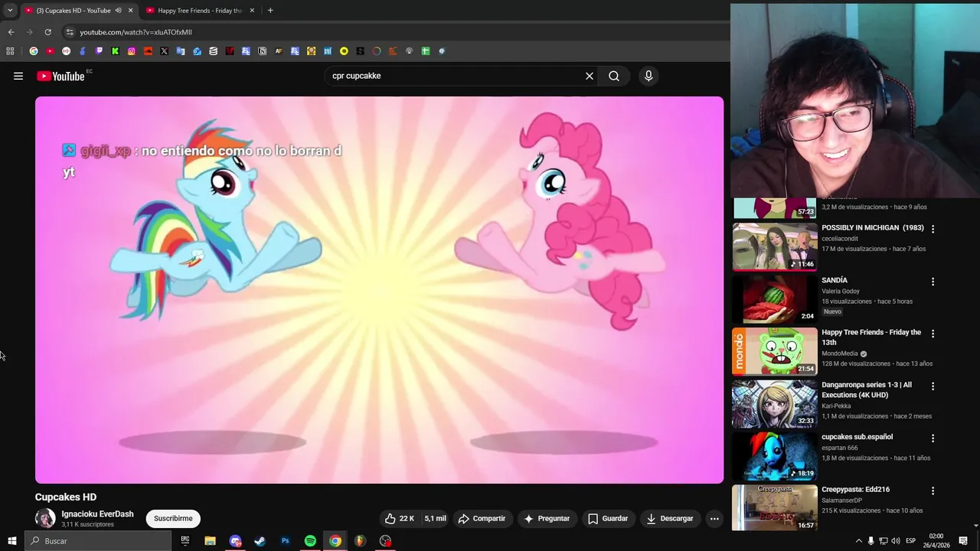Click the Preguntar button
The image size is (980, 551).
click(547, 518)
